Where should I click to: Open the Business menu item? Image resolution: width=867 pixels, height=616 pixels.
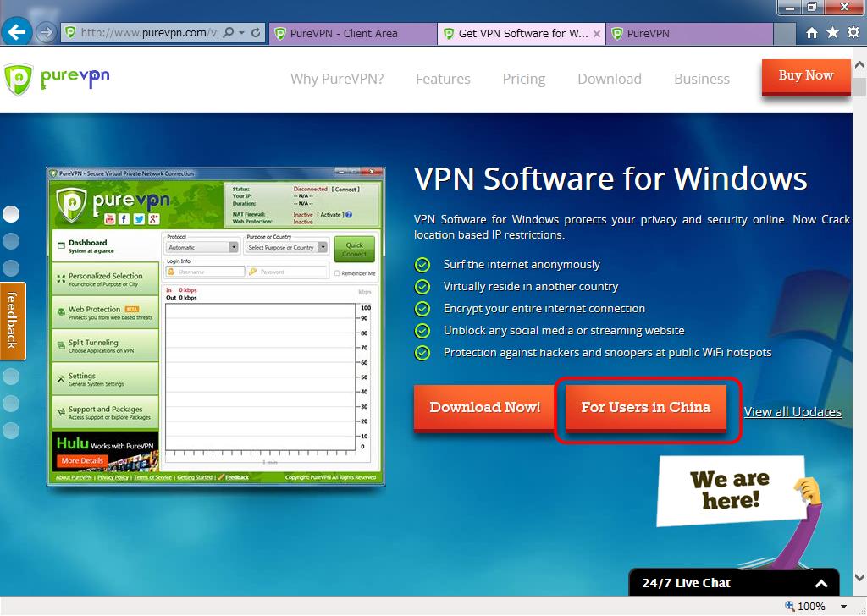[702, 79]
